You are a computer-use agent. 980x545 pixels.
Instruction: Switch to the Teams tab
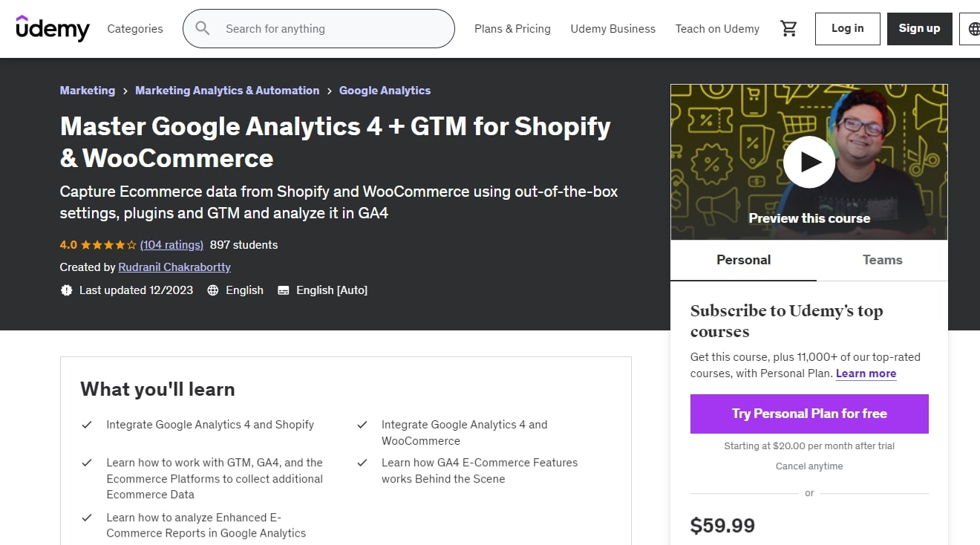[882, 260]
